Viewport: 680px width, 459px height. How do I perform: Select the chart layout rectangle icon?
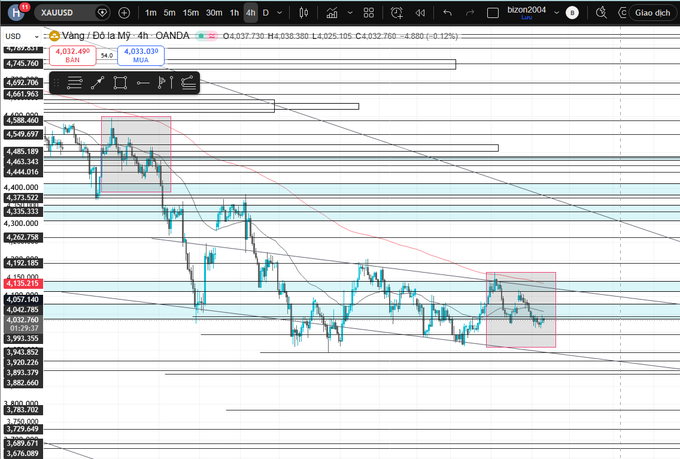point(493,13)
